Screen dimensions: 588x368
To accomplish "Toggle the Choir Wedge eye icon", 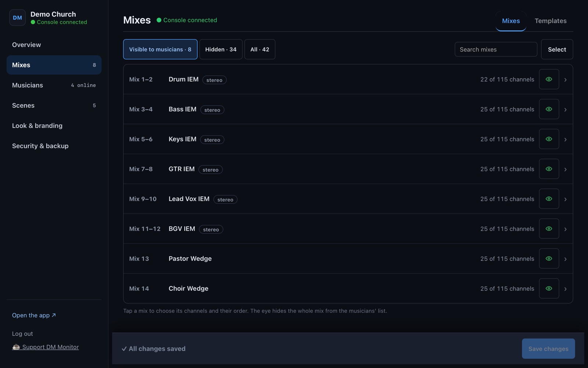I will tap(549, 288).
